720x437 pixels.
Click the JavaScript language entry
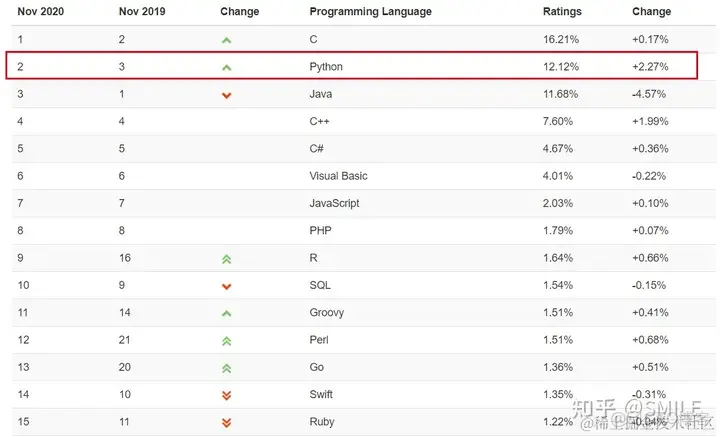click(336, 204)
